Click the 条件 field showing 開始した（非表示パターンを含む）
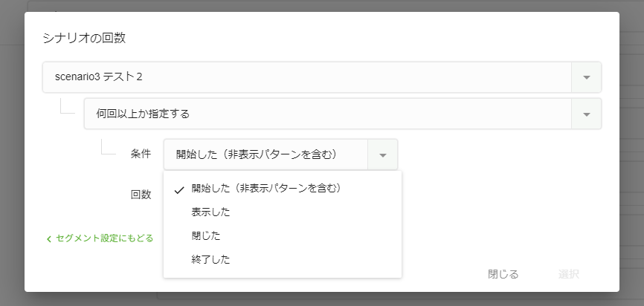Viewport: 644px width, 306px height. [280, 154]
